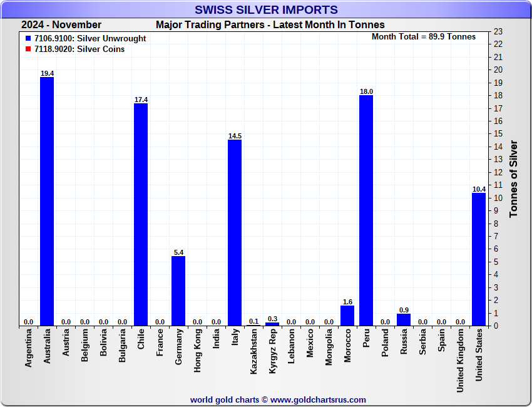Click the Argentina axis label
Image resolution: width=532 pixels, height=407 pixels.
point(28,348)
